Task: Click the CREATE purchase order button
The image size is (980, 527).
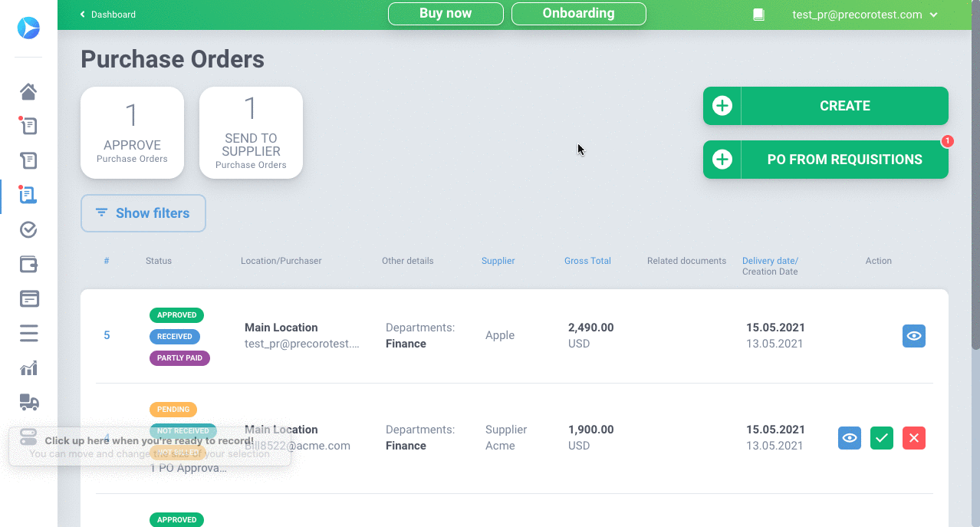Action: pyautogui.click(x=826, y=106)
